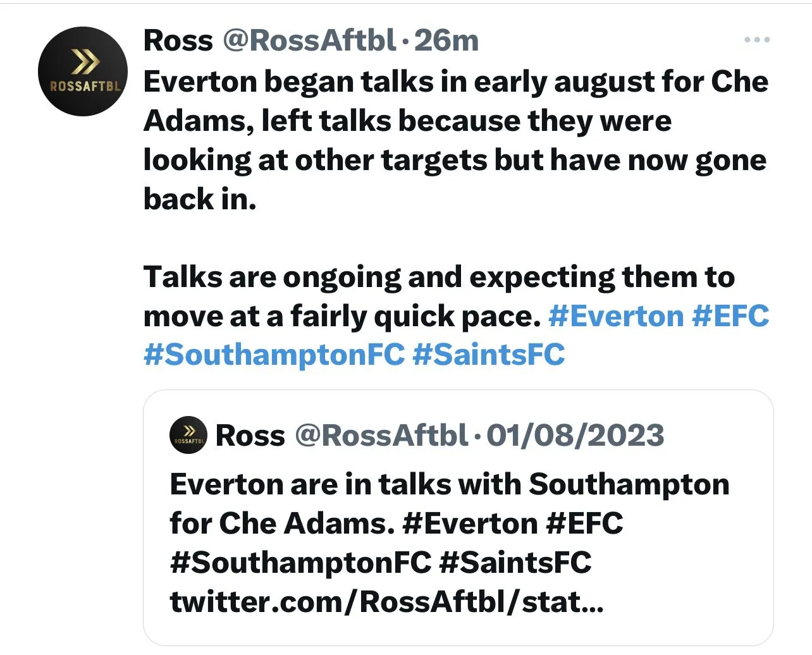Image resolution: width=812 pixels, height=655 pixels.
Task: Click the large RossAftbl profile avatar
Action: (83, 71)
